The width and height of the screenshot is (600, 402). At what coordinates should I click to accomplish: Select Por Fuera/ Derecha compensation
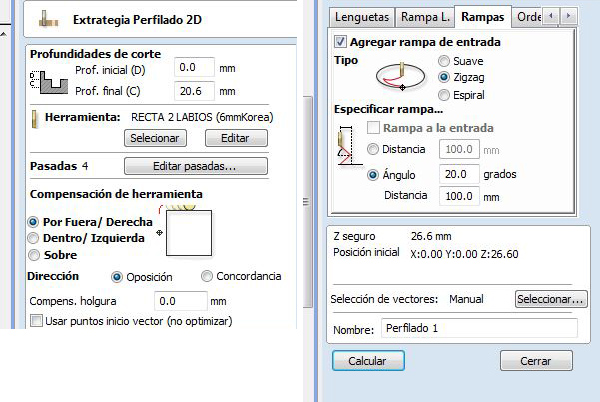click(x=33, y=222)
